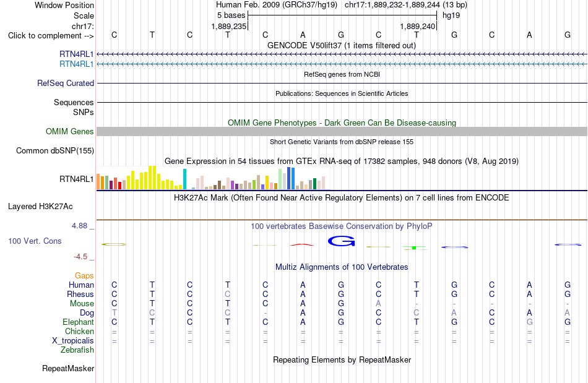Image resolution: width=588 pixels, height=383 pixels.
Task: Click the dash gap in Dog row
Action: [265, 313]
